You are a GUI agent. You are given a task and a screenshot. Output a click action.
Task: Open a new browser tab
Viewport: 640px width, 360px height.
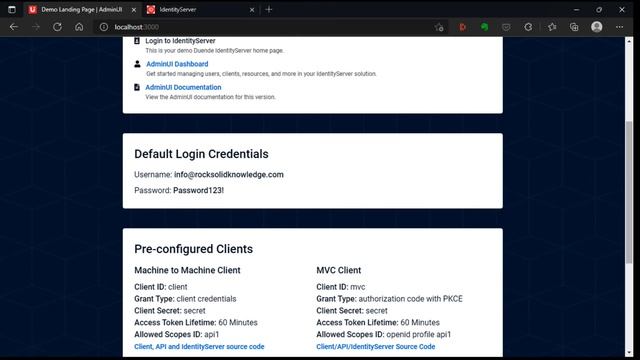(269, 9)
